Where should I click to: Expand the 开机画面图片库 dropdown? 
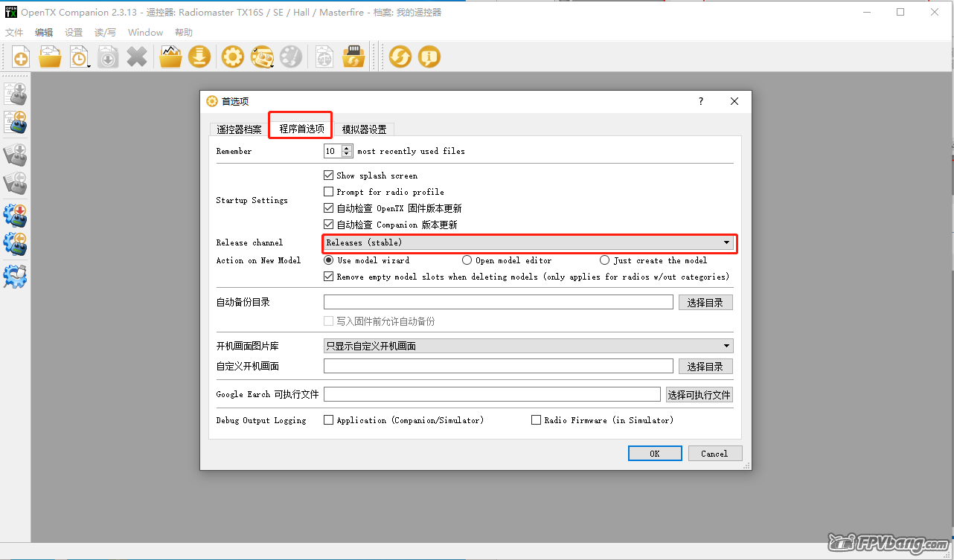(x=528, y=346)
